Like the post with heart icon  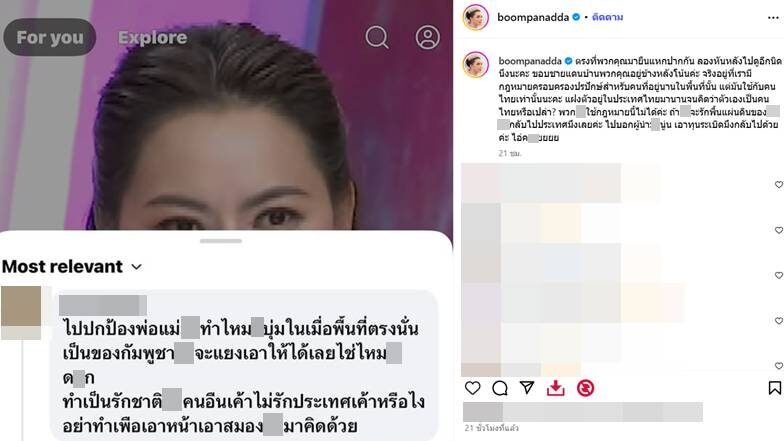(x=472, y=388)
